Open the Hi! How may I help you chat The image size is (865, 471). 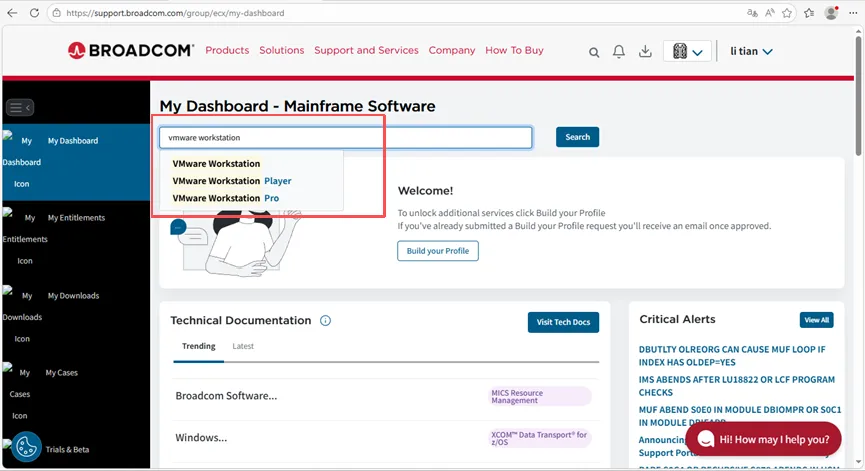pyautogui.click(x=763, y=439)
